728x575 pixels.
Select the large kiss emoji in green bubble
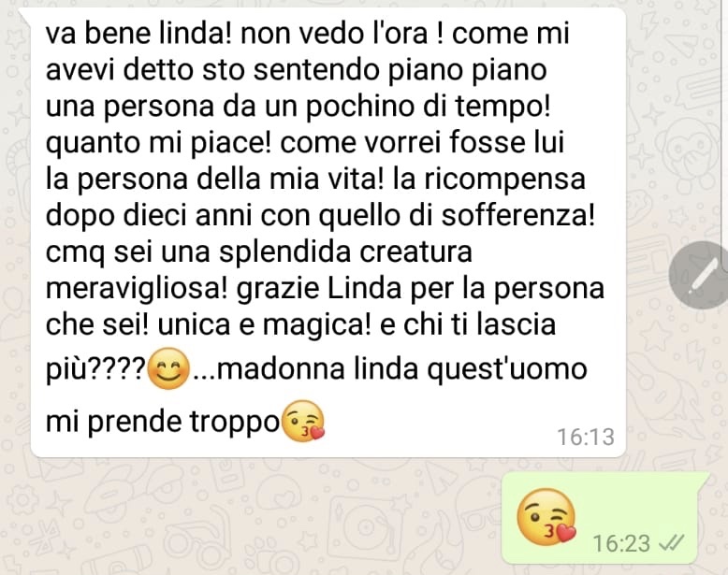[x=546, y=517]
